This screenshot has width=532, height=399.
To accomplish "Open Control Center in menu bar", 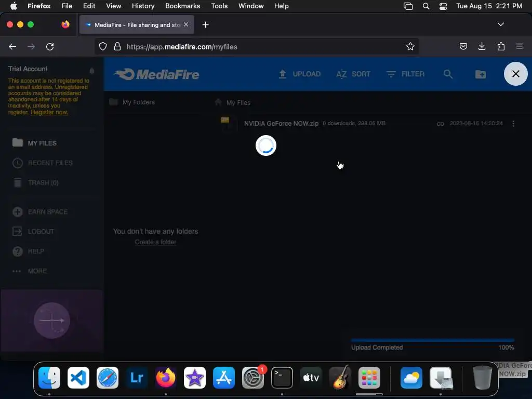I will pos(443,6).
